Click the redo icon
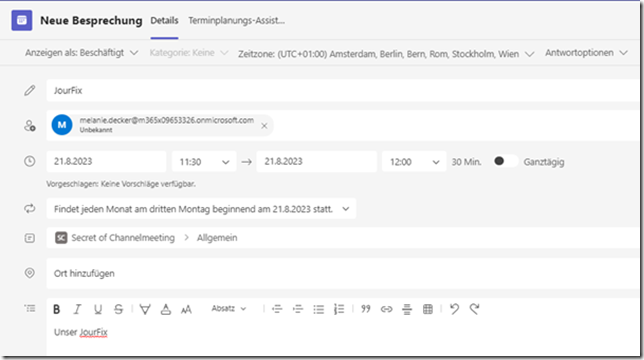Image resolution: width=644 pixels, height=360 pixels. 475,309
